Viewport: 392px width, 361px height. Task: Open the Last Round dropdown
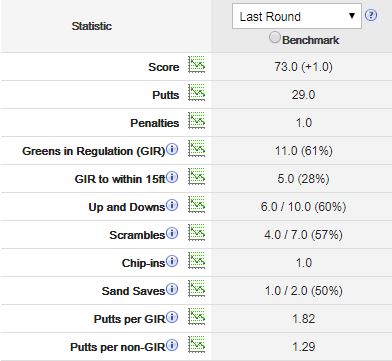[297, 16]
